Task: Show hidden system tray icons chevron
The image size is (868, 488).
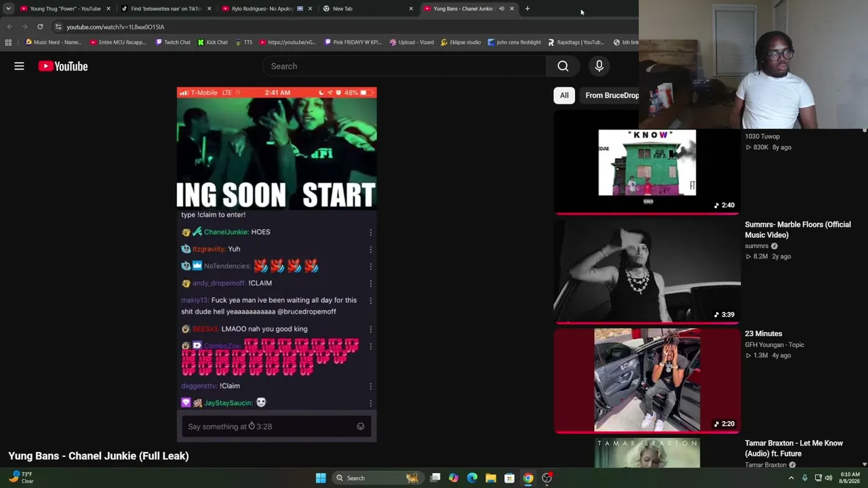Action: 791,478
